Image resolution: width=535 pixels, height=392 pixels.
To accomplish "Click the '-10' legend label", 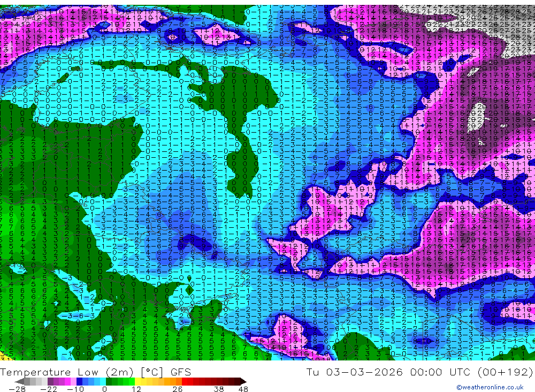I will click(75, 389).
